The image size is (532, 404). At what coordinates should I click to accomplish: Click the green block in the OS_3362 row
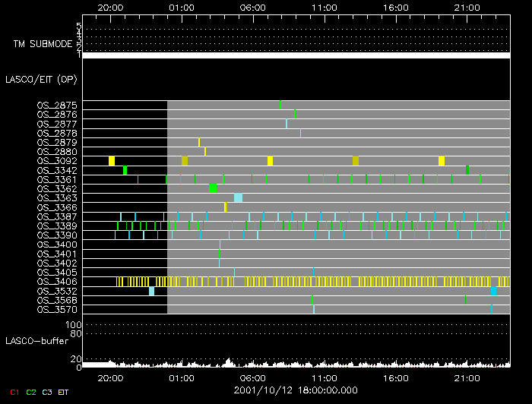(x=213, y=188)
